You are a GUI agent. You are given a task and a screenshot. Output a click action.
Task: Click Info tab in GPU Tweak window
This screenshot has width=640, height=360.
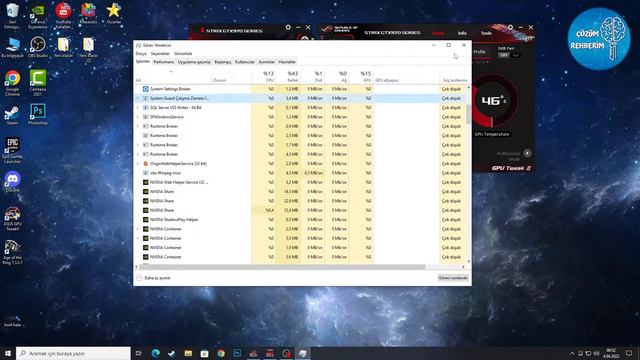coord(462,33)
